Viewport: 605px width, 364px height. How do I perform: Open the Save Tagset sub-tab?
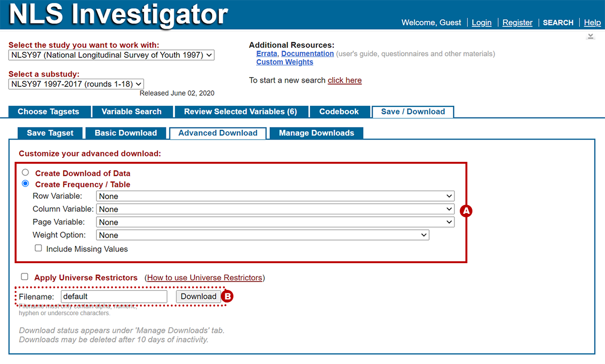point(50,133)
